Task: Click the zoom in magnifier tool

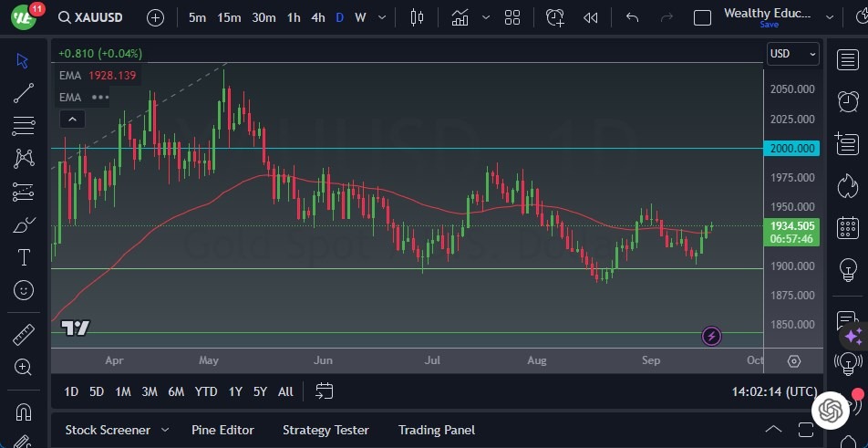Action: 24,367
